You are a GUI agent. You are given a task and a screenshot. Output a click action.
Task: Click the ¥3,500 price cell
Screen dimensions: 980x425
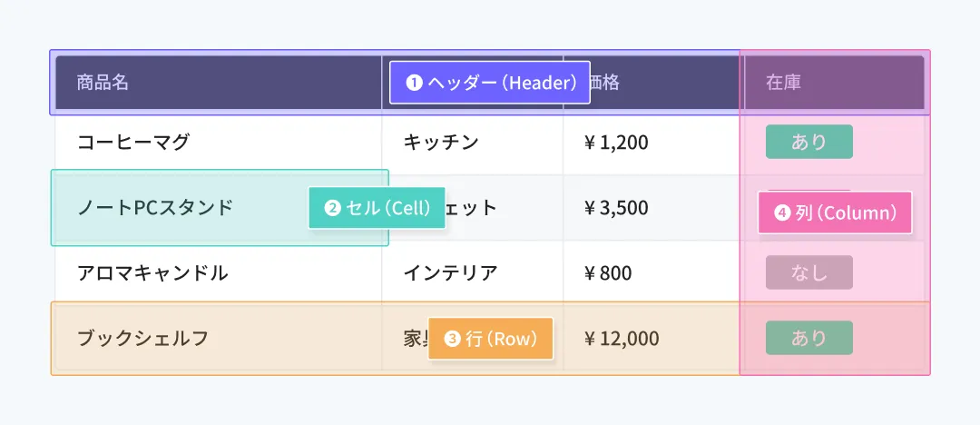point(616,207)
